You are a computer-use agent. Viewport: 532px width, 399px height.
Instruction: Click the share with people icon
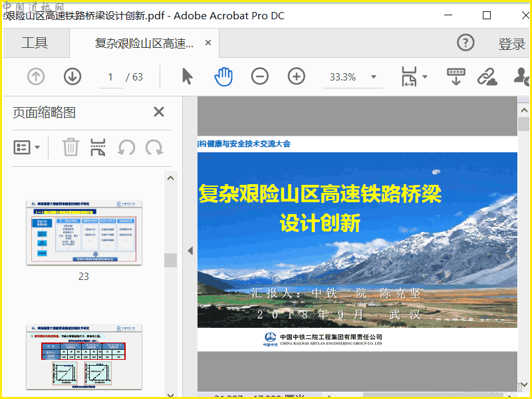click(x=522, y=76)
